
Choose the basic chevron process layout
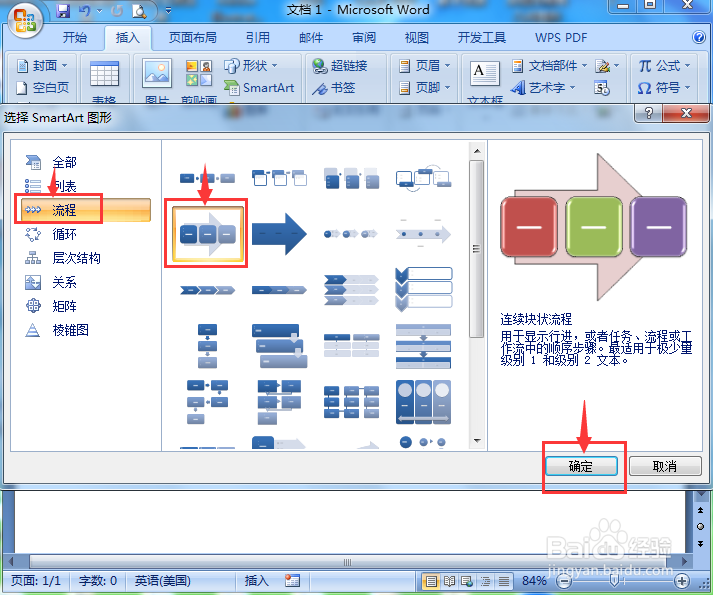coord(207,290)
